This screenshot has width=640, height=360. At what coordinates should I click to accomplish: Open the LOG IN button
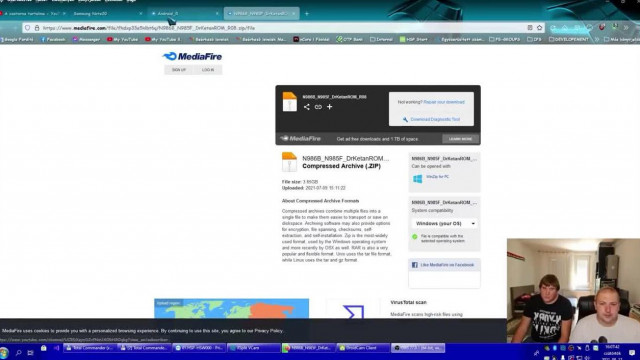208,70
